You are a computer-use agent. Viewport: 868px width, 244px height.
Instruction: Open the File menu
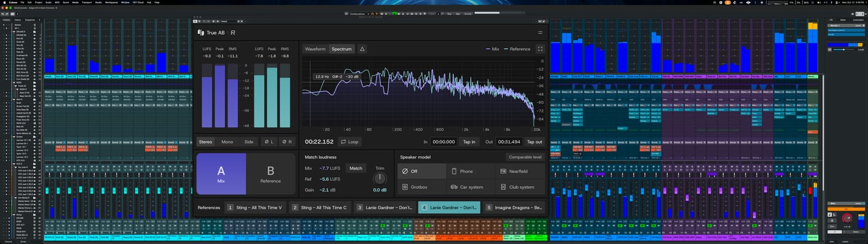tap(22, 2)
